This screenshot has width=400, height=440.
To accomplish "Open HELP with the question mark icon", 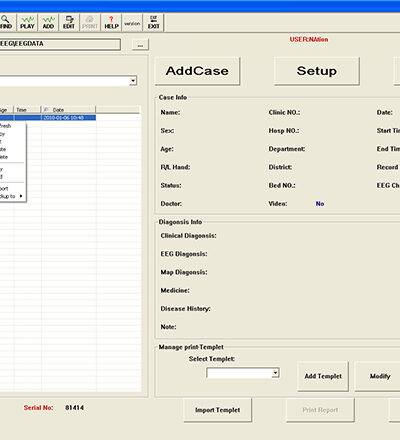I will 111,22.
